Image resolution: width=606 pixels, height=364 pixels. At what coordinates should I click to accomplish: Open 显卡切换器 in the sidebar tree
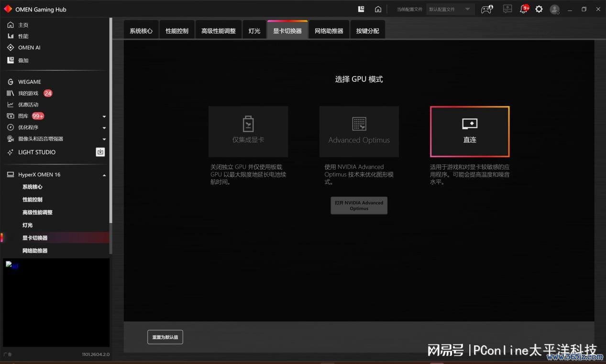pyautogui.click(x=35, y=238)
